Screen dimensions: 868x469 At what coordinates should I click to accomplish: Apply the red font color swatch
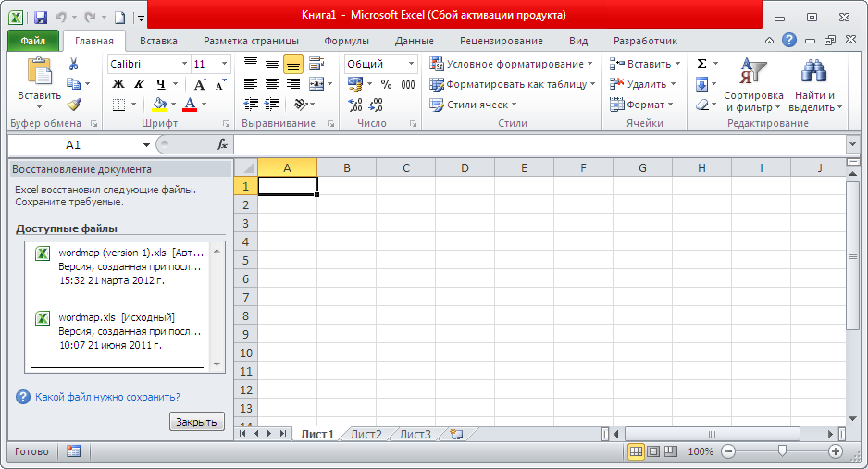(x=190, y=105)
